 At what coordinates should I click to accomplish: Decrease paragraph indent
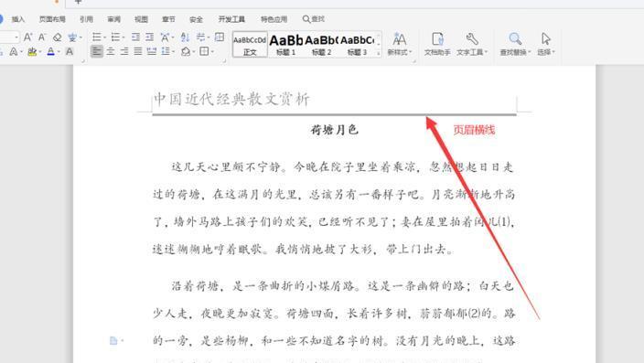(135, 37)
